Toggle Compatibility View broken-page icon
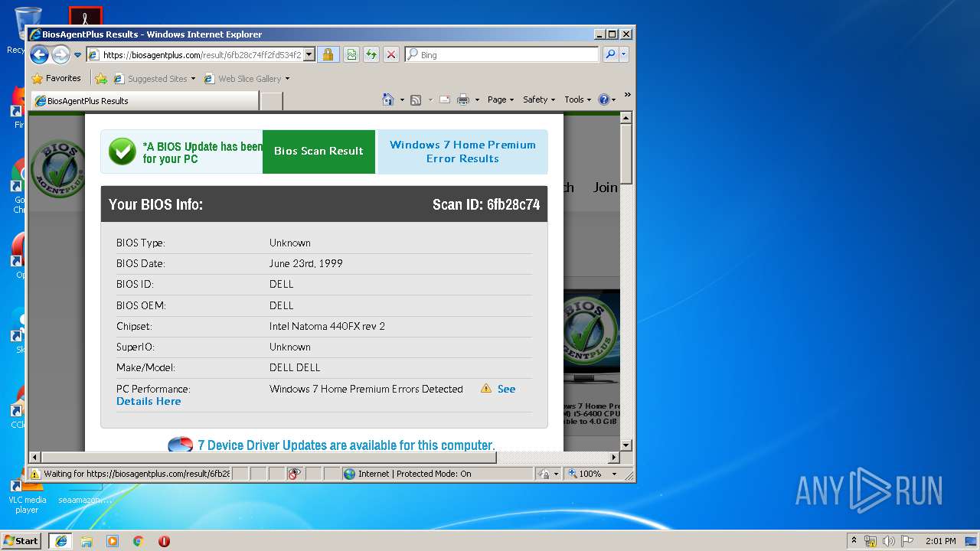980x551 pixels. [351, 54]
